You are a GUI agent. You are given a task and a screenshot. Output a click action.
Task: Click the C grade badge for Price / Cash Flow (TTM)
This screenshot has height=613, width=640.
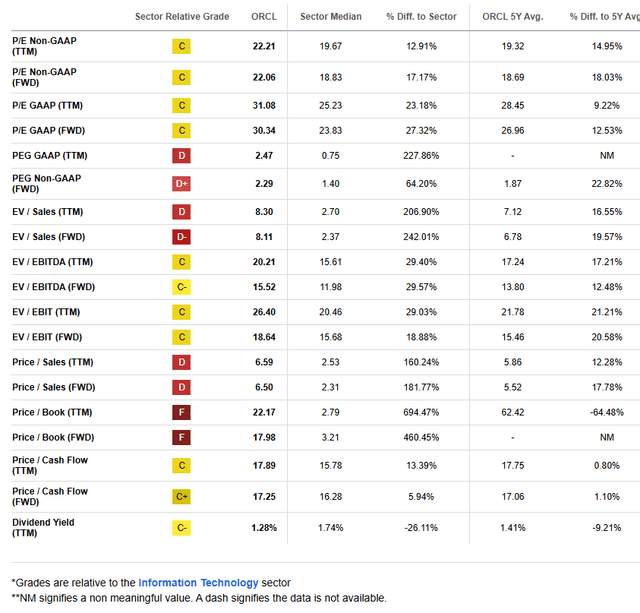click(181, 466)
